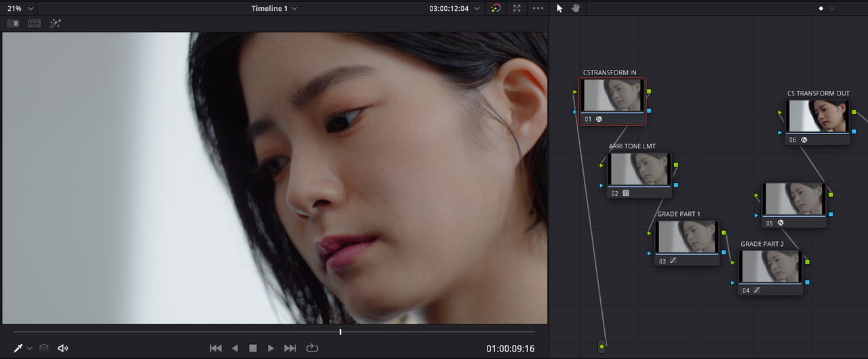Click node 01 green RGB input triangle
The height and width of the screenshot is (359, 868).
pos(575,91)
